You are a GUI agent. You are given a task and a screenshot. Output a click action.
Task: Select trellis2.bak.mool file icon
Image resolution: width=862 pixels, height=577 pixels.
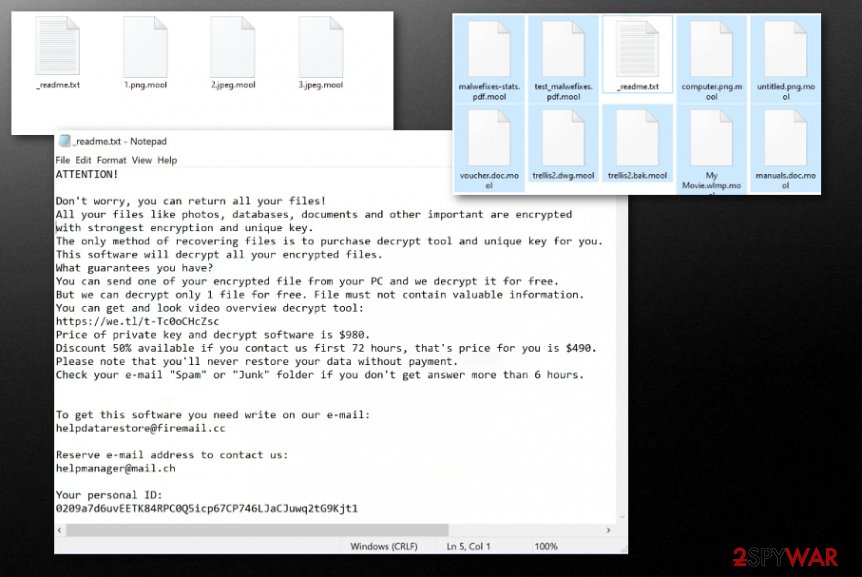(x=638, y=144)
